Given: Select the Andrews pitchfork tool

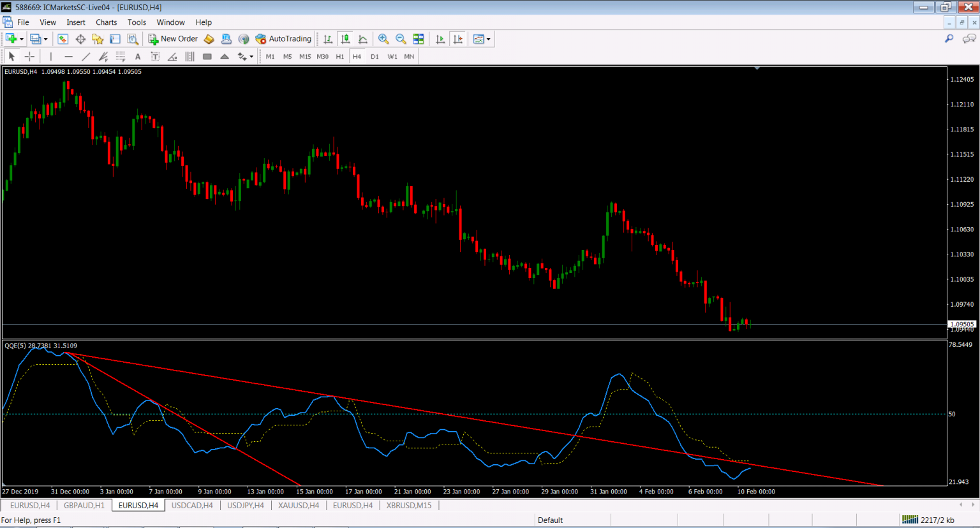Looking at the screenshot, I should 103,57.
